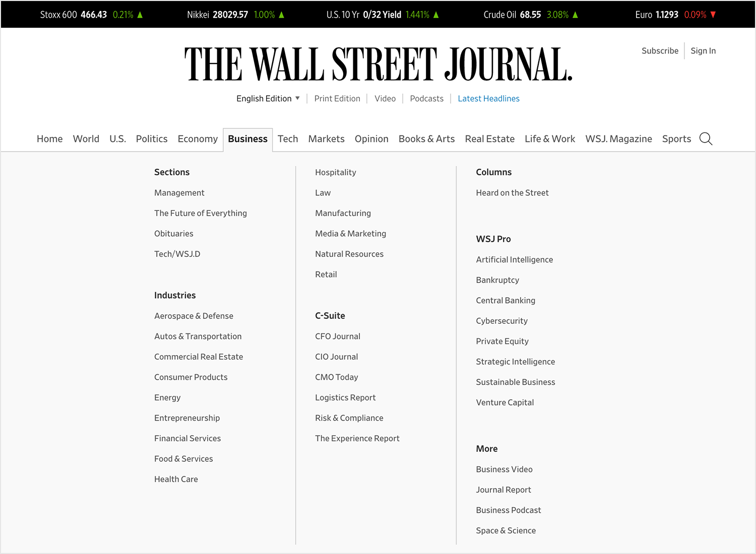Click the Euro ticker quote

[676, 15]
